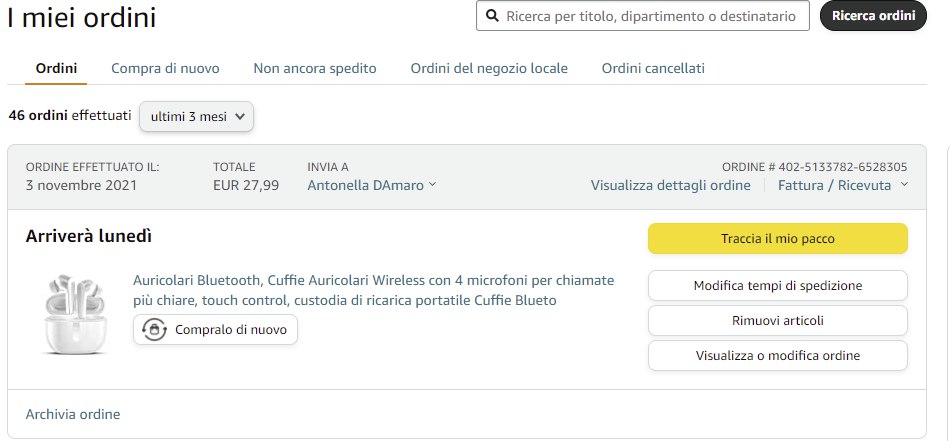Click Visualizza o modifica ordine
Screen dimensions: 950x441
point(777,355)
